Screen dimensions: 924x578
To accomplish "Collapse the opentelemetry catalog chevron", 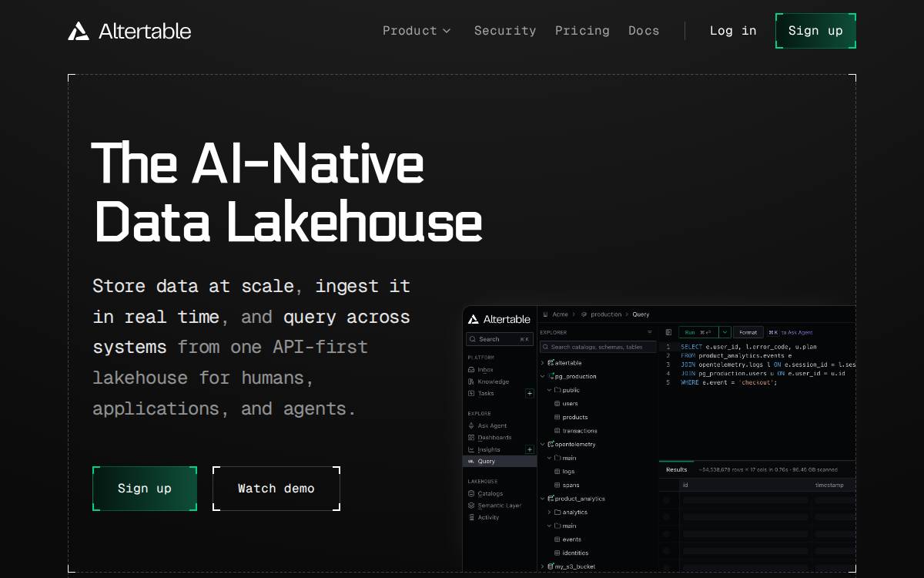I will tap(543, 444).
